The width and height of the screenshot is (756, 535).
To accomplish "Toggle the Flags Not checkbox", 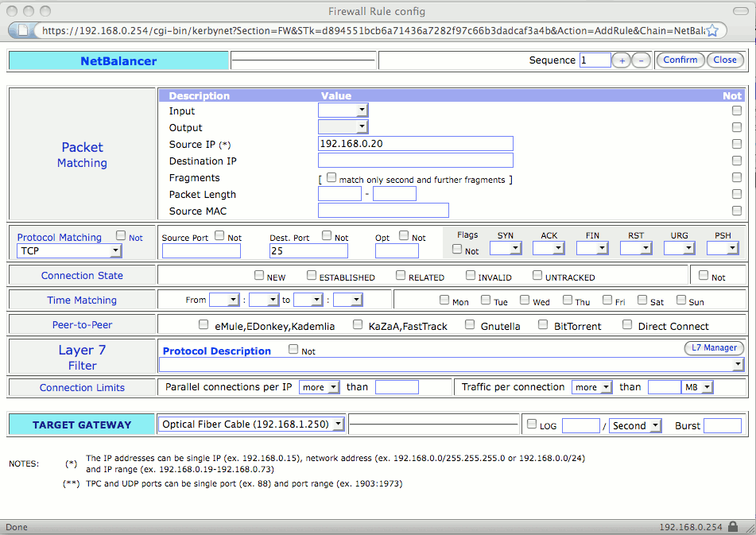I will click(457, 249).
